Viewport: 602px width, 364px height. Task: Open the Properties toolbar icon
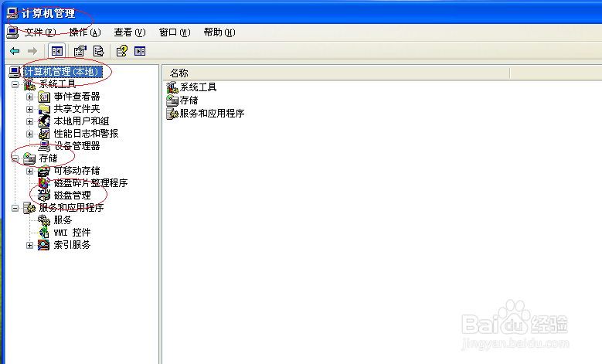click(x=80, y=51)
